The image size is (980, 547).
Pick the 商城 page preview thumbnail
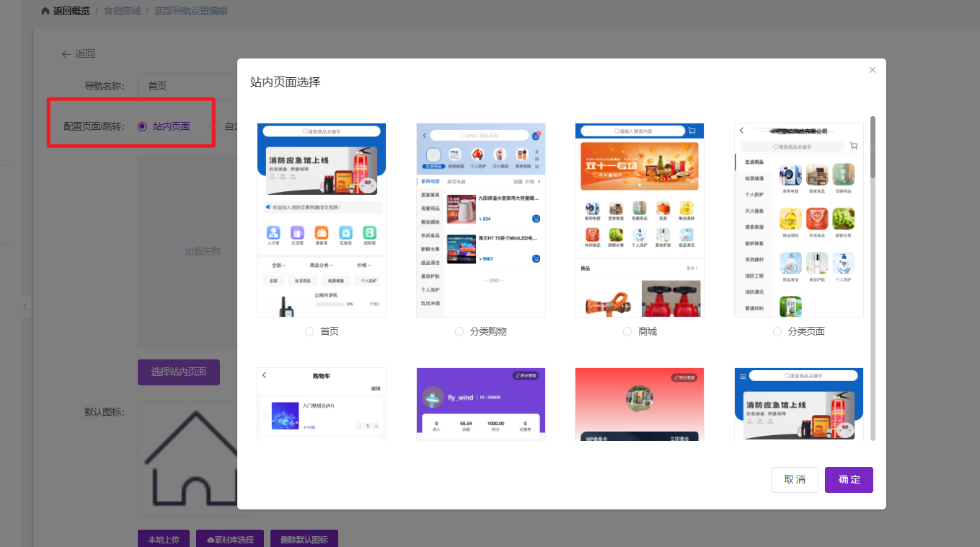pos(640,220)
